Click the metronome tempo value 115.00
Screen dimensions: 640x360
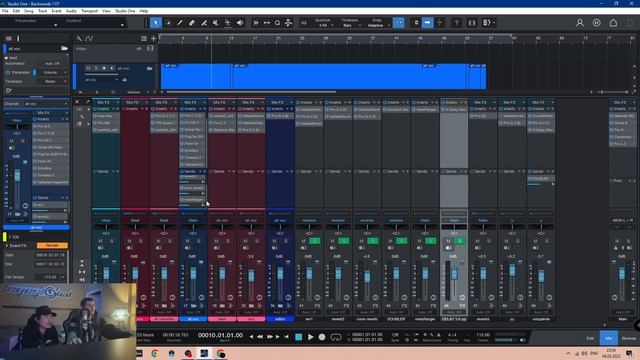tap(483, 335)
